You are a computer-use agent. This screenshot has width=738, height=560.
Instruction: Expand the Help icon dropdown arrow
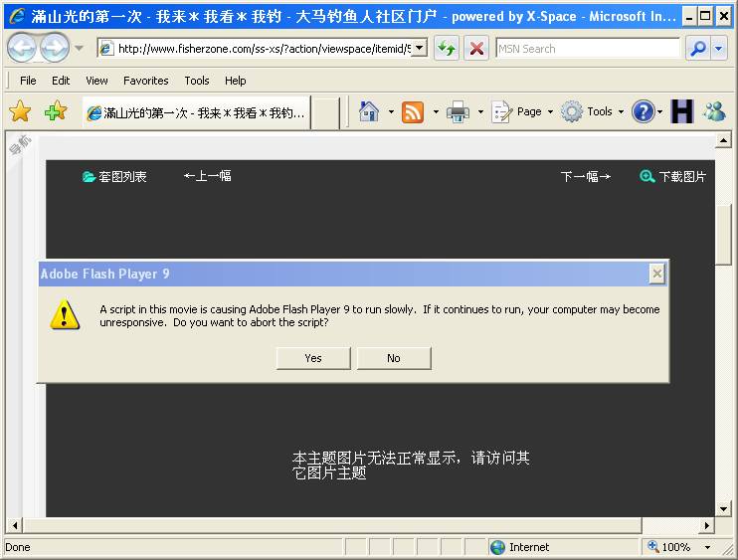[659, 112]
